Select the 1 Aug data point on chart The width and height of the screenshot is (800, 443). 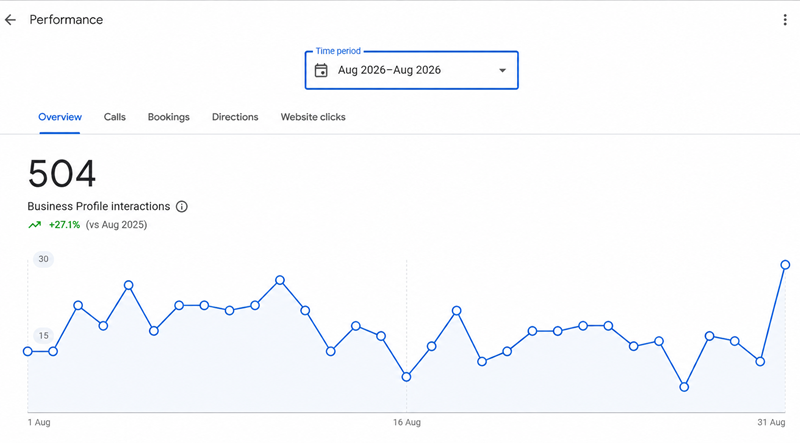point(28,351)
